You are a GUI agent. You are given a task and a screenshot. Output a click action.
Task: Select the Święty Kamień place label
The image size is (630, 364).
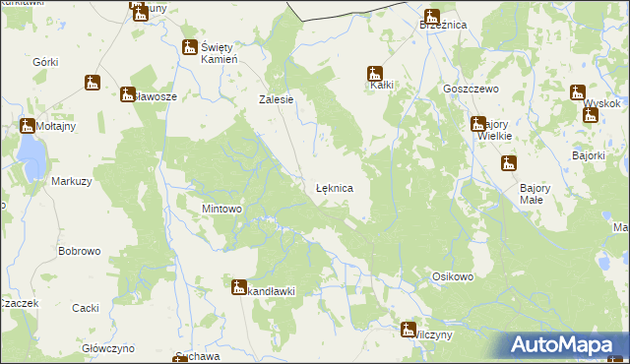click(x=220, y=53)
